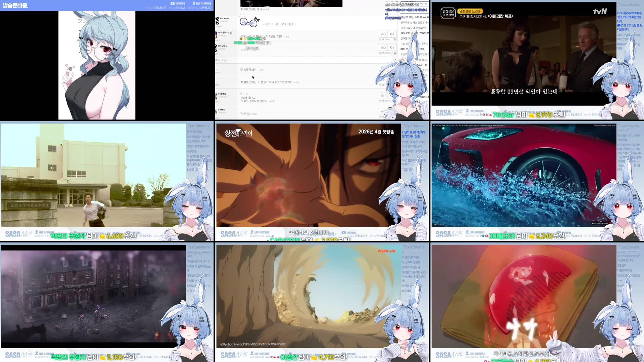
Task: Open Insanus profile on the emoticon comment
Action: pyautogui.click(x=224, y=19)
